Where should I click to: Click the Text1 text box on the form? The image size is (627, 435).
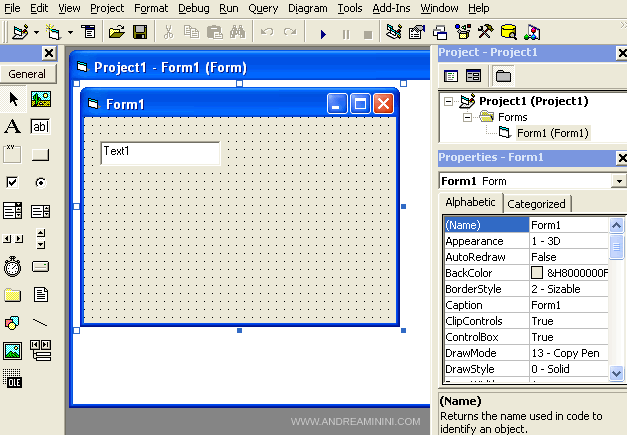click(x=160, y=152)
